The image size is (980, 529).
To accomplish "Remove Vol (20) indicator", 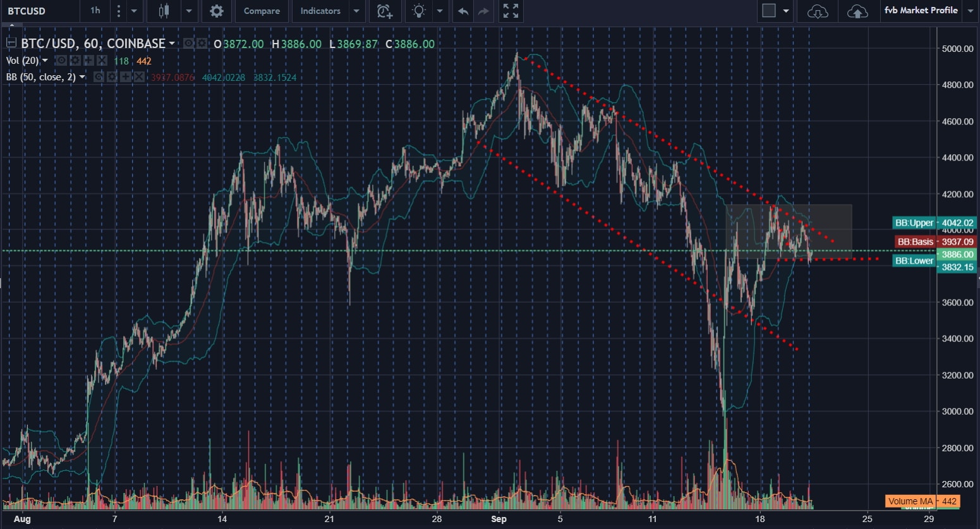I will pos(102,61).
